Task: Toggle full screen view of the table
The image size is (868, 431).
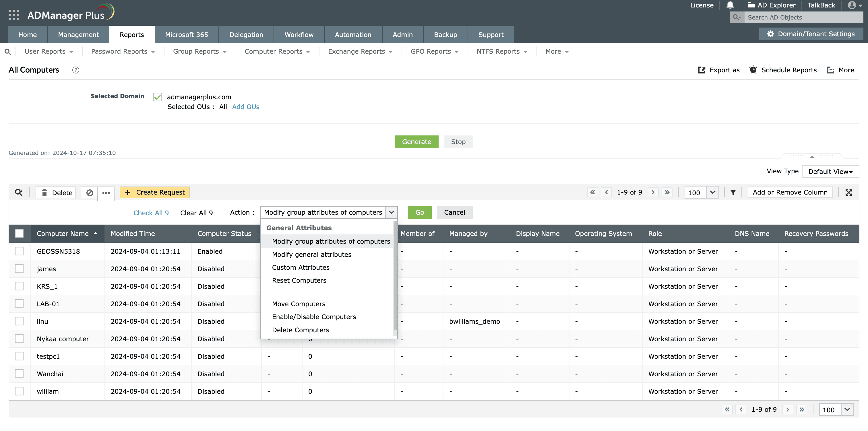Action: pos(849,192)
